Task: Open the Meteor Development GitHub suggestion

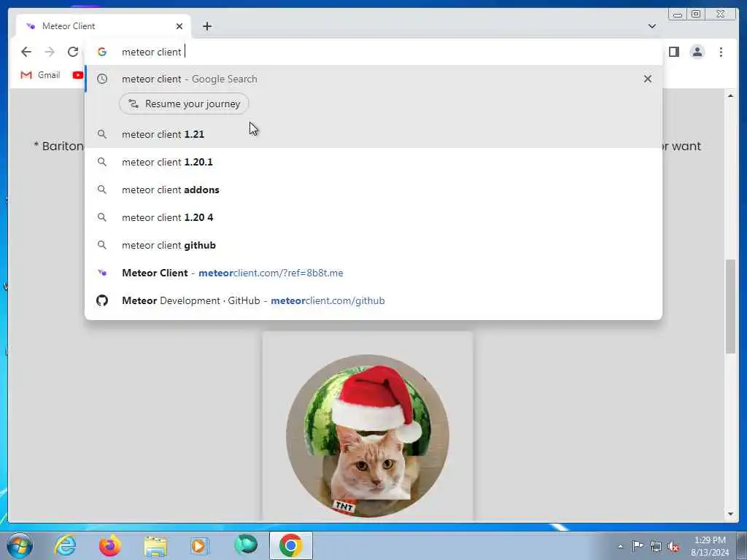Action: coord(373,300)
